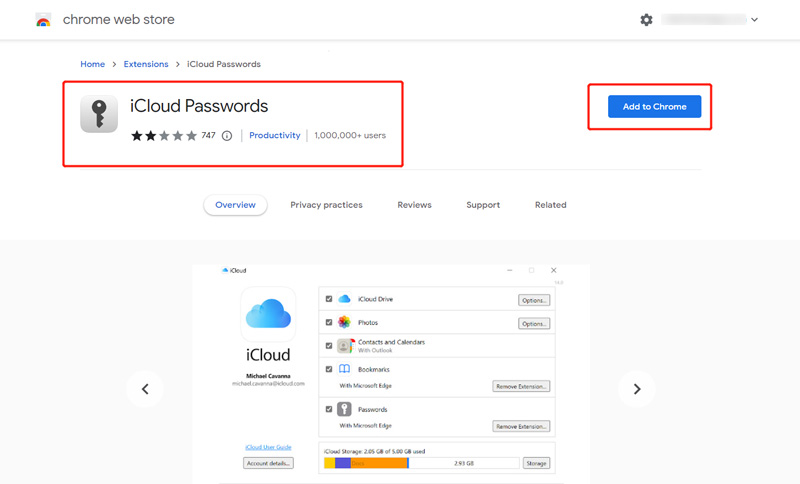Select the Overview tab

tap(235, 205)
